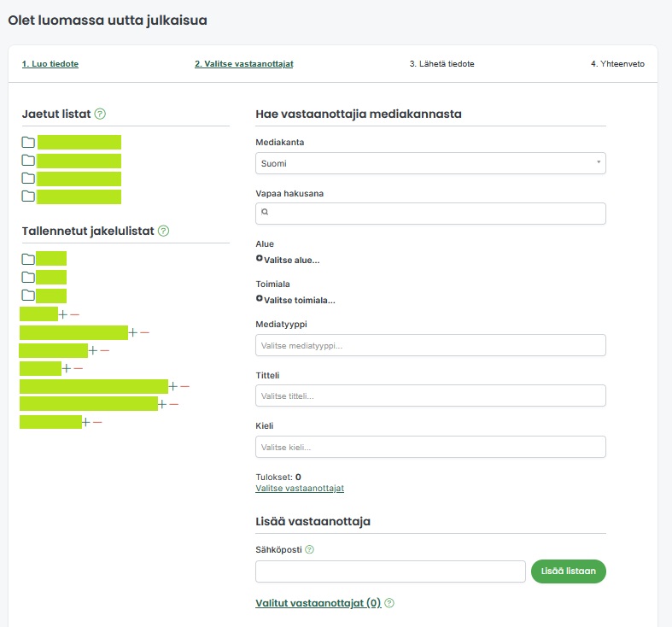Click Valitse vastaanottajat link below Tulokset
The height and width of the screenshot is (627, 672).
pyautogui.click(x=300, y=488)
